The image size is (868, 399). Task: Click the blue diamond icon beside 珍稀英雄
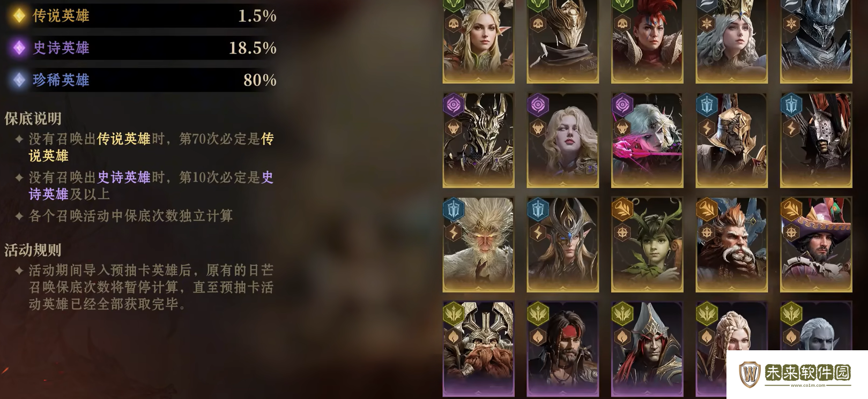coord(19,80)
